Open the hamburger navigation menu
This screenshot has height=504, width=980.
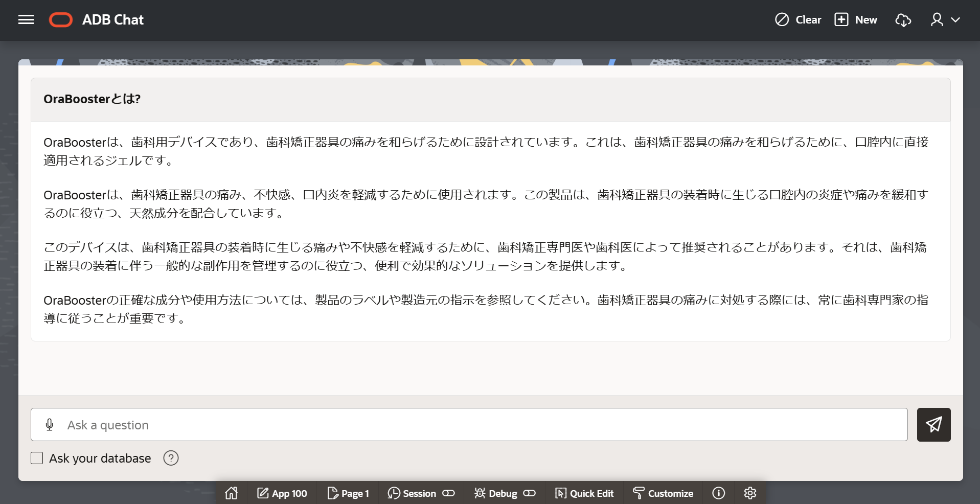pos(26,20)
